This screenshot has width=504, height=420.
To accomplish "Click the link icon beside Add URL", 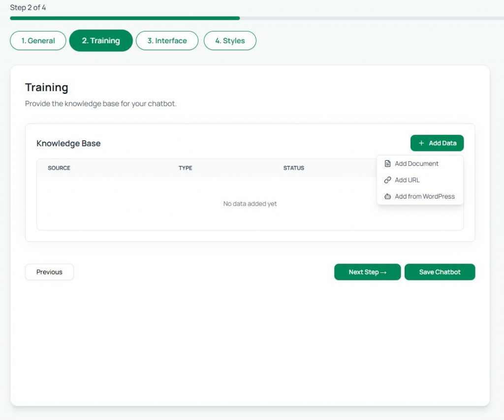I will pyautogui.click(x=388, y=180).
